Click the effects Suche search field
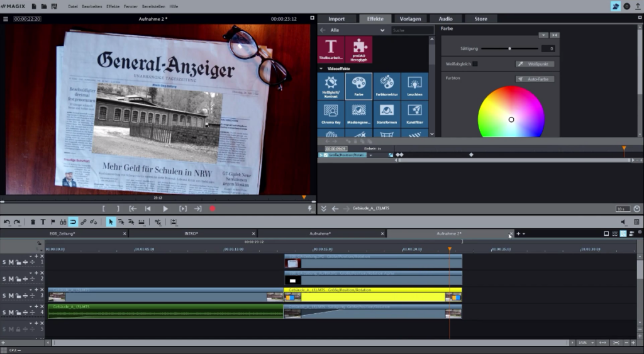Viewport: 644px width, 354px height. [413, 30]
